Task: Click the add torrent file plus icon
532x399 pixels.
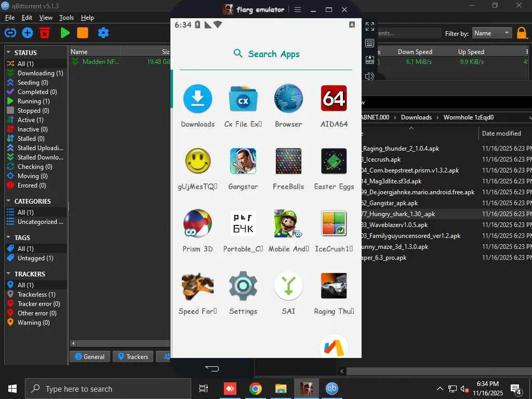Action: 28,33
